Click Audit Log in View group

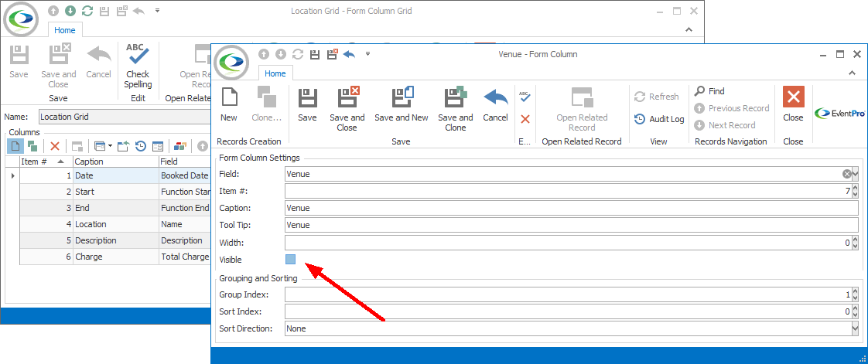click(x=659, y=119)
